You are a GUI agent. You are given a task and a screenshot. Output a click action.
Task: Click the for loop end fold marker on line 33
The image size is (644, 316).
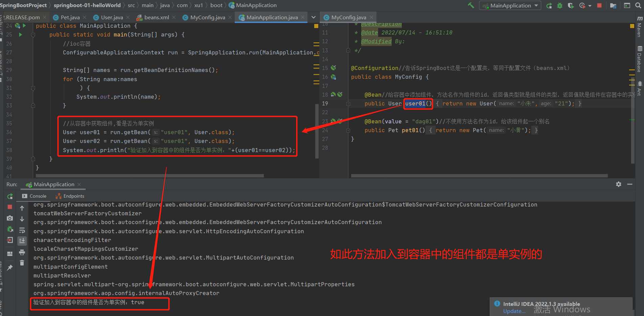point(33,106)
